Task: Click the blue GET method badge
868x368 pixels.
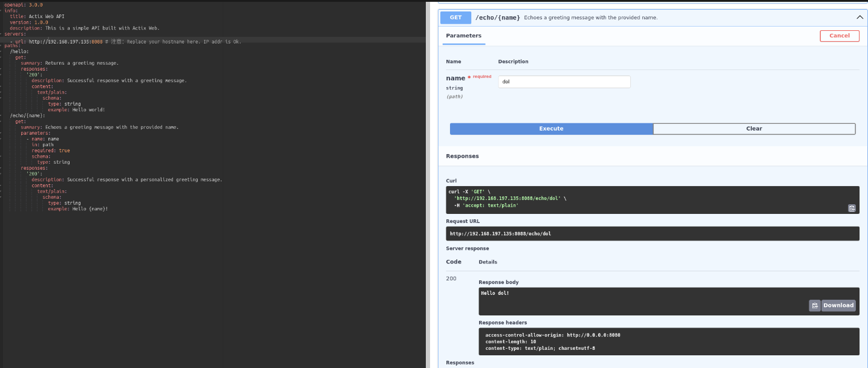Action: coord(455,18)
